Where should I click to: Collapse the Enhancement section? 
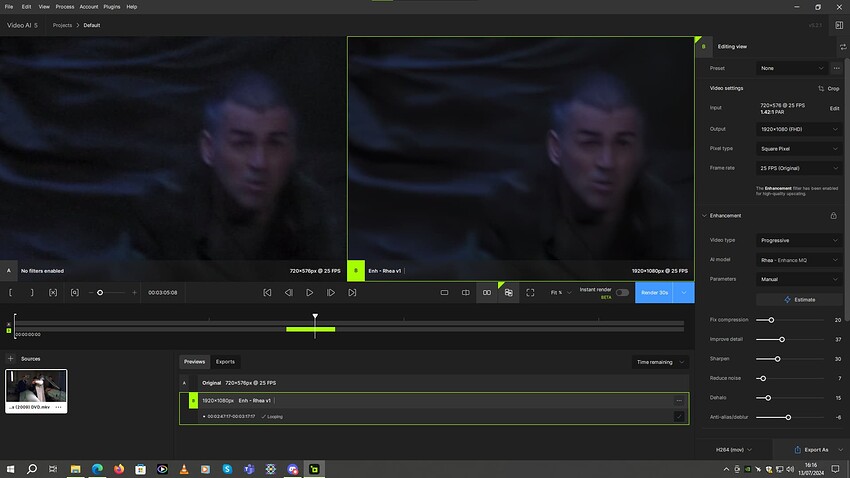point(703,215)
